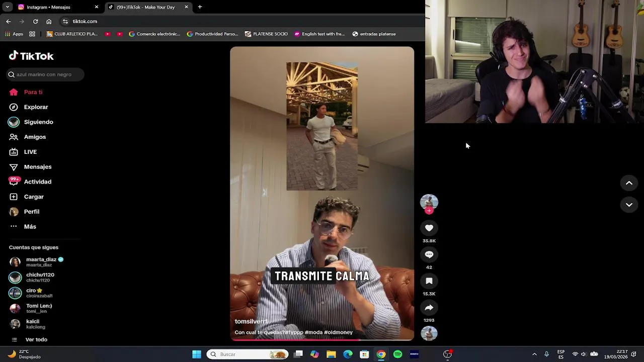Click the #oldmoney hashtag
This screenshot has height=362, width=644.
[x=338, y=332]
